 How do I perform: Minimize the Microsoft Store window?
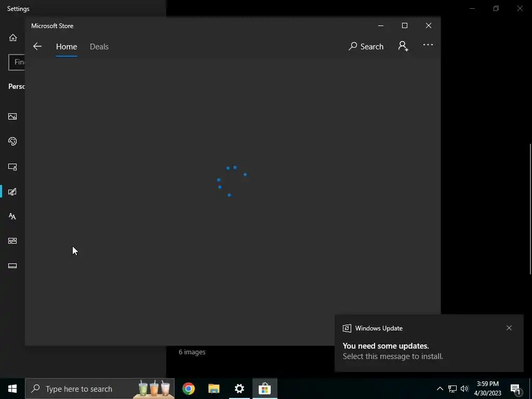click(381, 26)
